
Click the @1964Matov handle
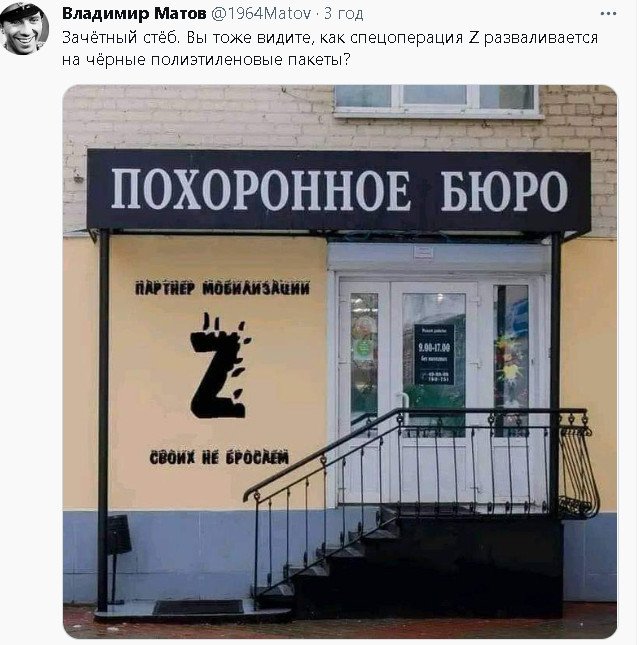(261, 14)
